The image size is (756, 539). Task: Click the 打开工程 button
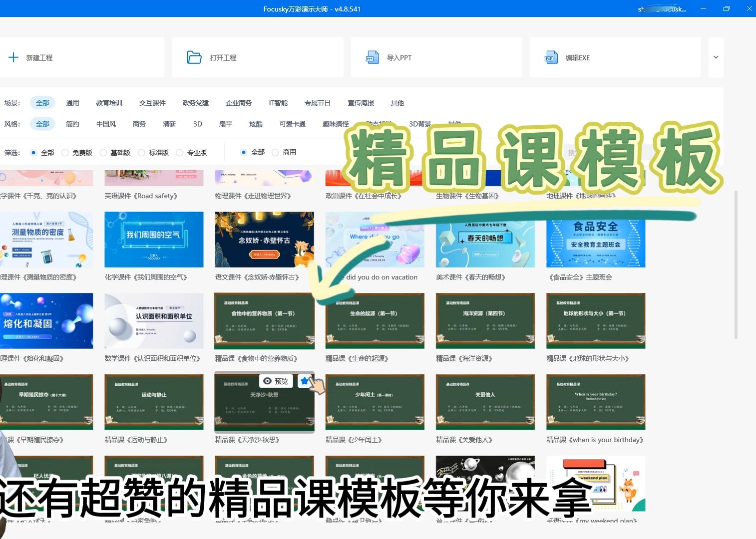(x=258, y=57)
